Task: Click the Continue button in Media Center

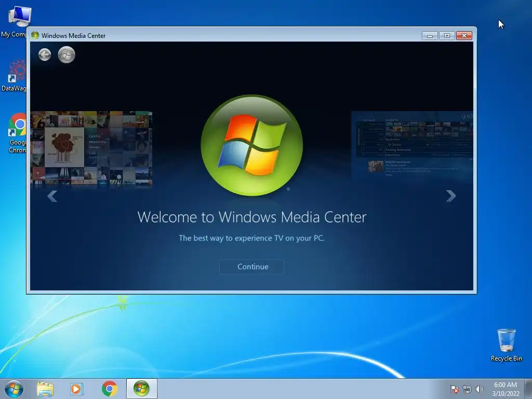Action: 252,267
